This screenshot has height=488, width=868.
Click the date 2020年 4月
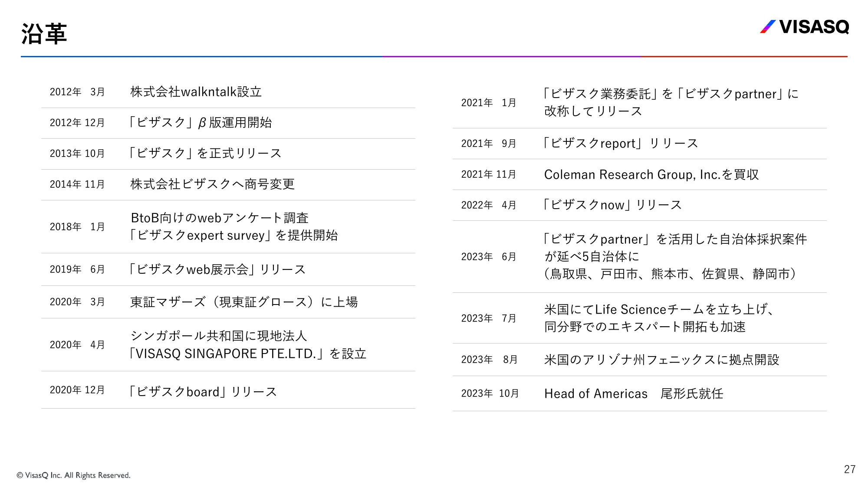tap(77, 345)
